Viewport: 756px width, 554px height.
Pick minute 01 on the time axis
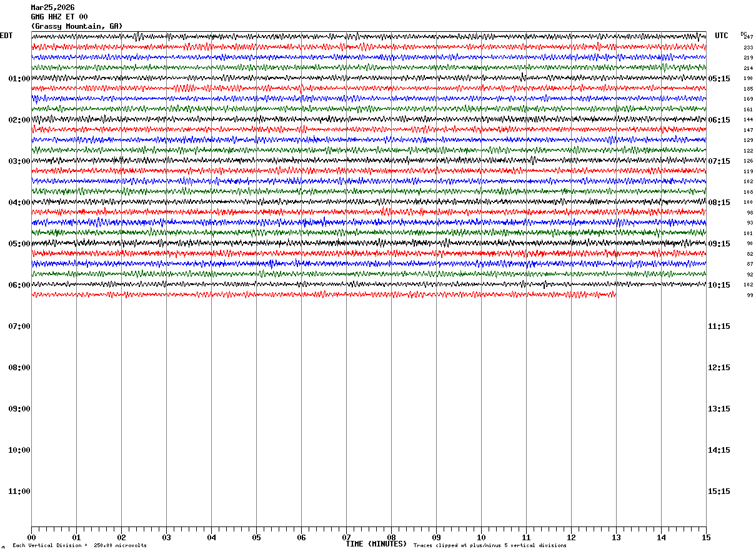pos(76,537)
